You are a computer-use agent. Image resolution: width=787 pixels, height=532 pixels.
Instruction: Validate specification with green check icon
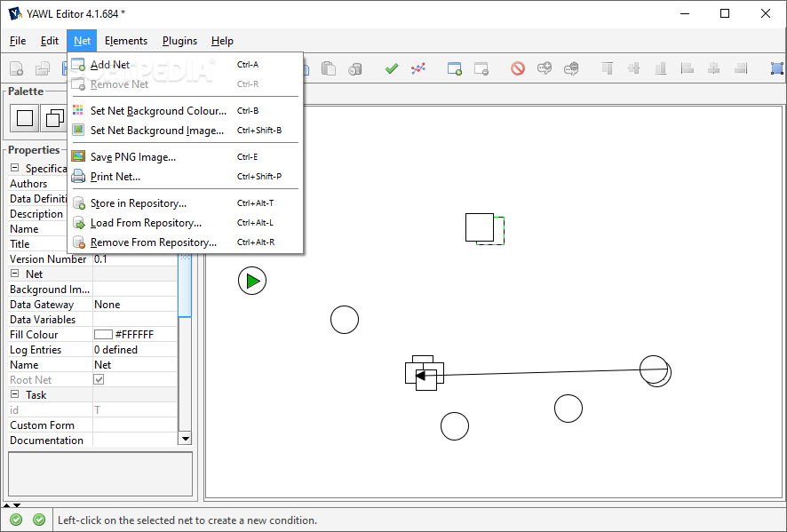[392, 68]
